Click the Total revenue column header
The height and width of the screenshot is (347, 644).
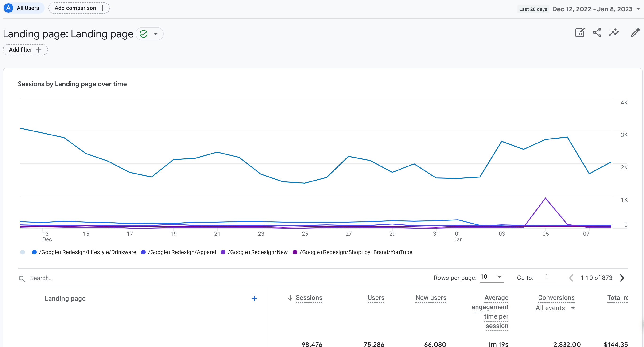click(x=617, y=298)
